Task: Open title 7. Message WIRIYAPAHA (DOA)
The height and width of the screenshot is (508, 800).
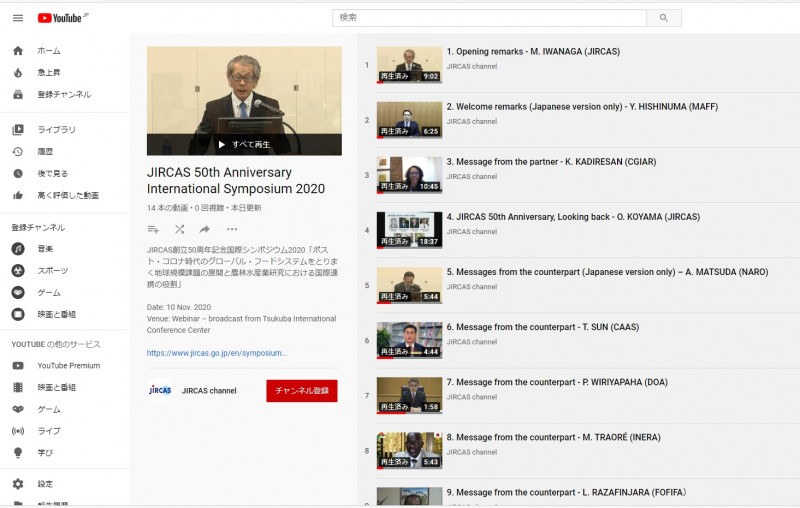Action: [557, 382]
